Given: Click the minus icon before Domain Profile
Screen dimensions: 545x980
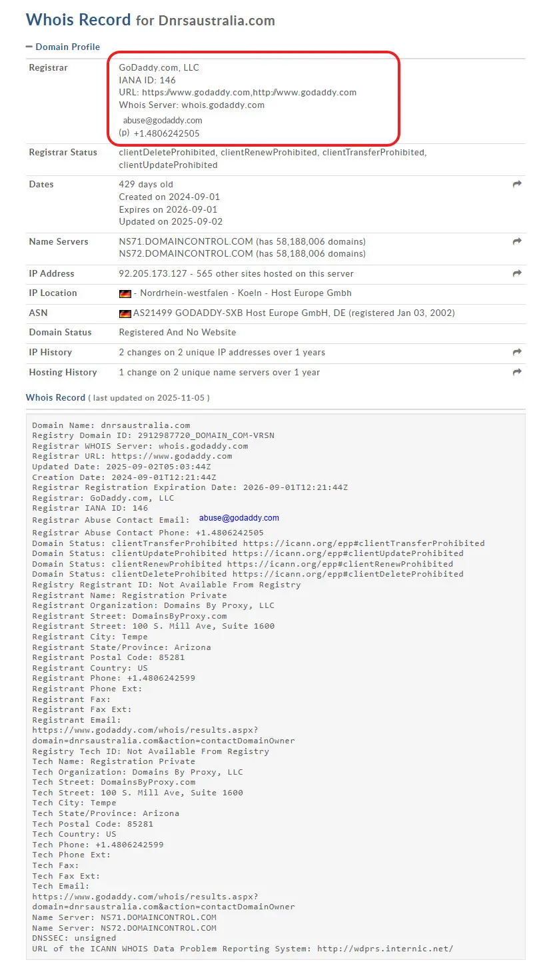Looking at the screenshot, I should tap(29, 47).
